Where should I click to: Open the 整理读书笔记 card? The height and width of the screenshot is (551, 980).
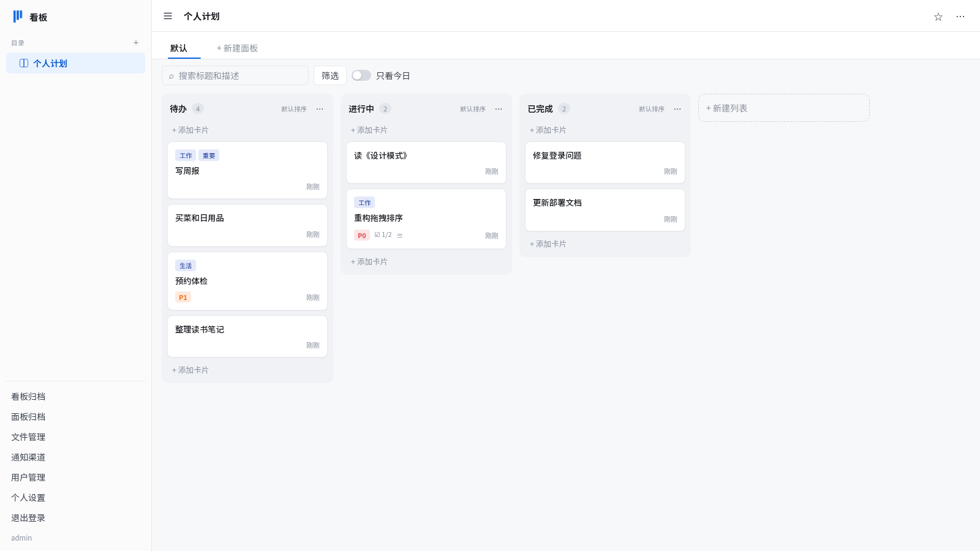[x=247, y=337]
